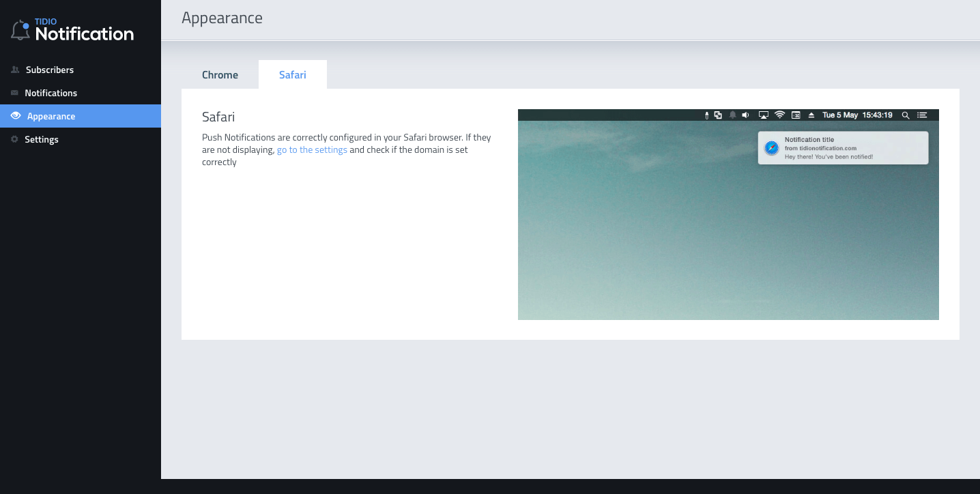Click the Notifications envelope icon in sidebar

[x=14, y=93]
